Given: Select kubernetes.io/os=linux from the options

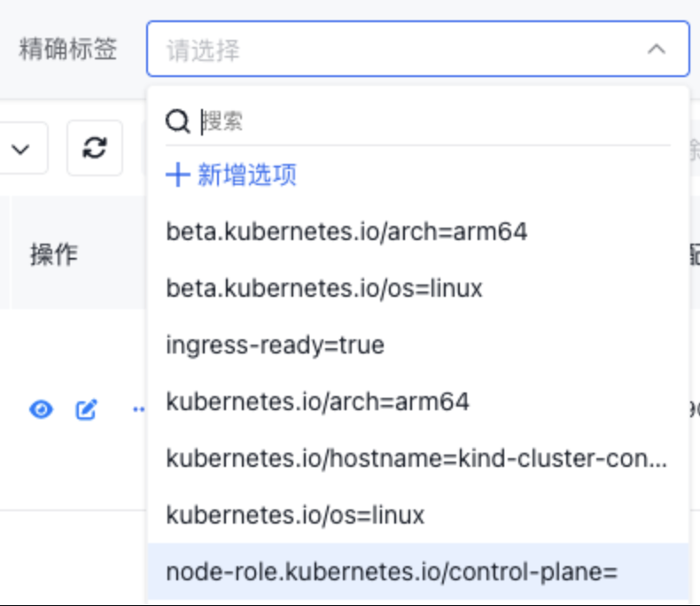Looking at the screenshot, I should [295, 515].
